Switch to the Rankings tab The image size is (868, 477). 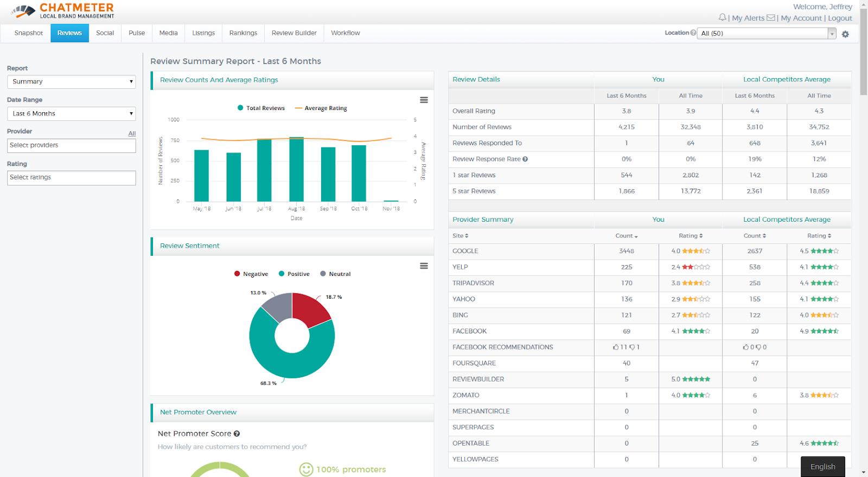[x=243, y=33]
